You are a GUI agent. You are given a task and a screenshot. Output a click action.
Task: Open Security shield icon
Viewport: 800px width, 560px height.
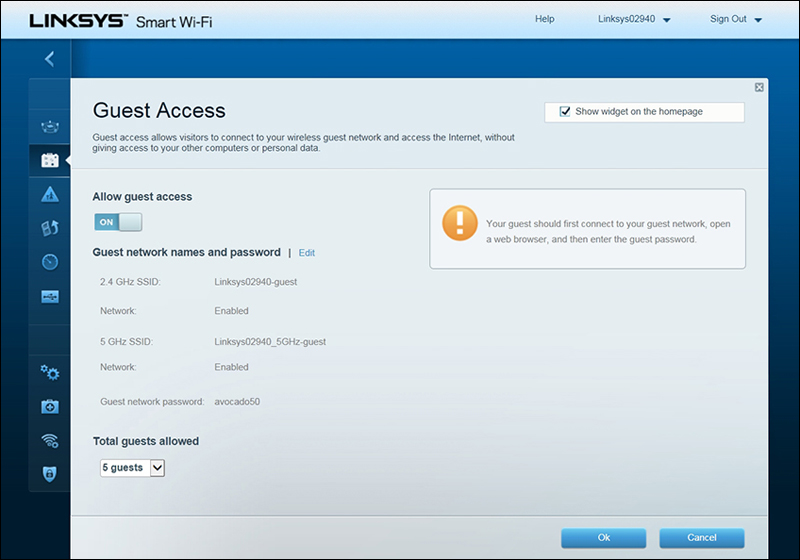[49, 474]
